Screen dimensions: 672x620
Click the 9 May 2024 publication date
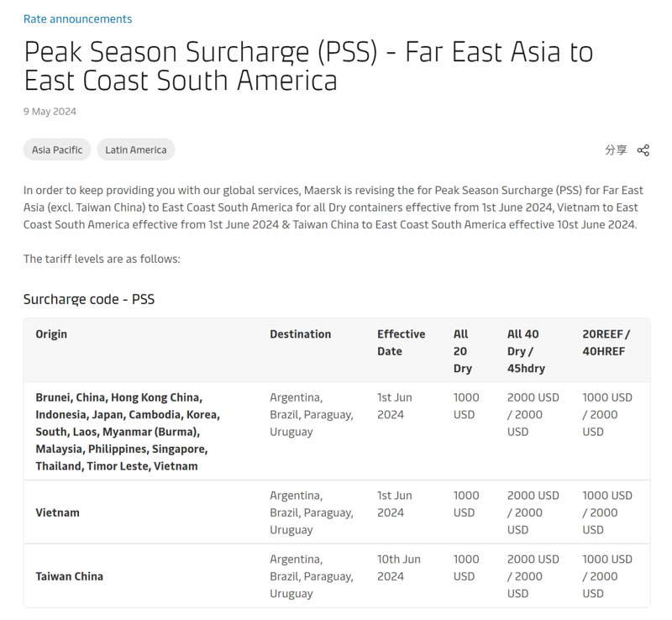[50, 112]
